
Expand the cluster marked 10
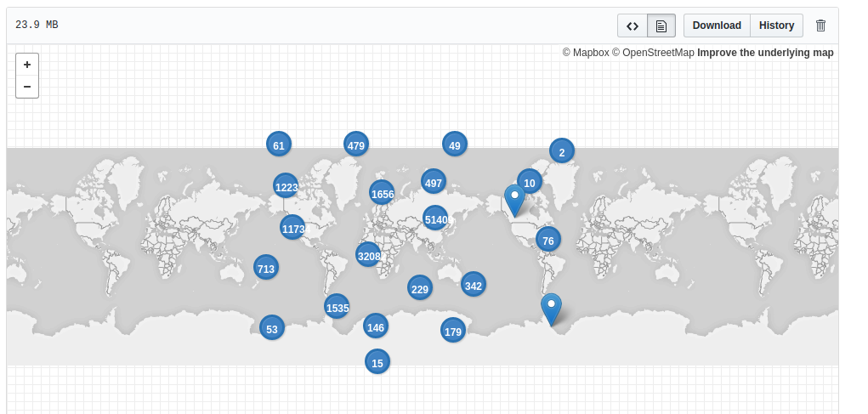click(529, 182)
